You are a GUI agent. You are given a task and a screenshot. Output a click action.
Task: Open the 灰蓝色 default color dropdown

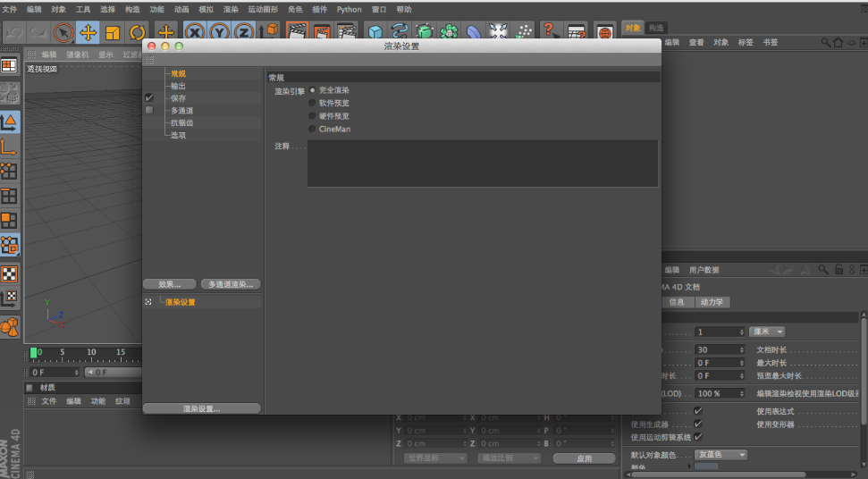(x=721, y=454)
